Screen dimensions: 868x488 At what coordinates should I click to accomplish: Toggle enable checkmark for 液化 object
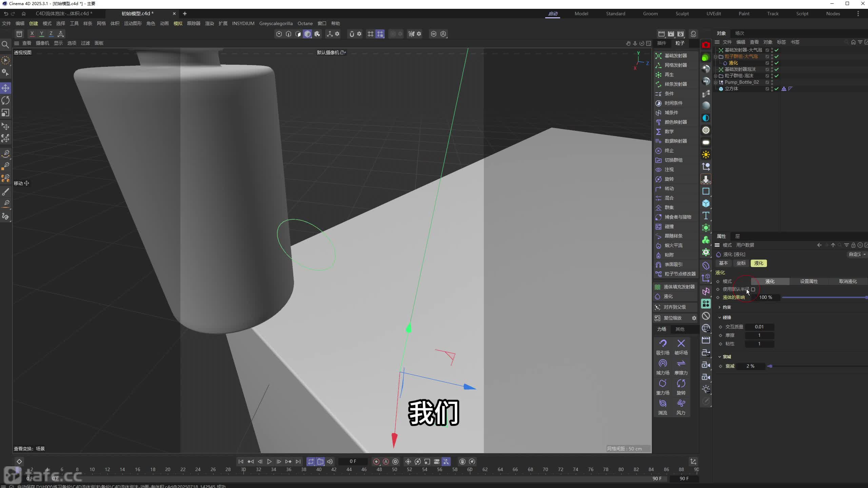(776, 63)
